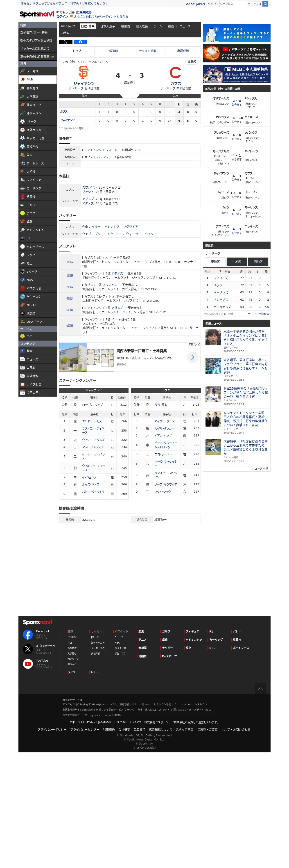Open NBA in the sidebar

click(x=37, y=280)
